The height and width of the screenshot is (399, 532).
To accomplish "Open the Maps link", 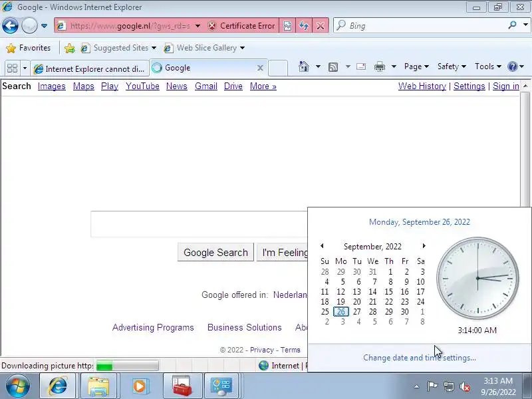I will (84, 86).
